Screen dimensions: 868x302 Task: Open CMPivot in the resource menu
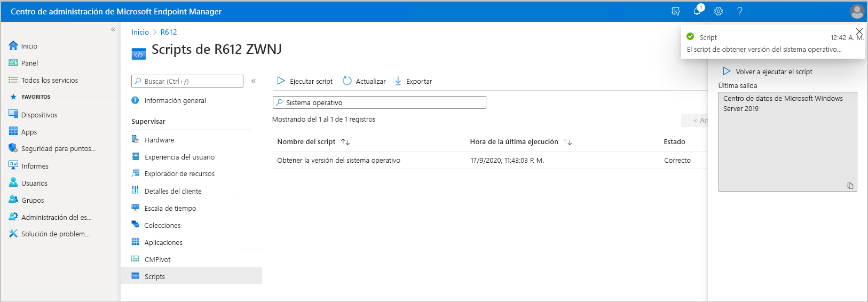pyautogui.click(x=151, y=259)
